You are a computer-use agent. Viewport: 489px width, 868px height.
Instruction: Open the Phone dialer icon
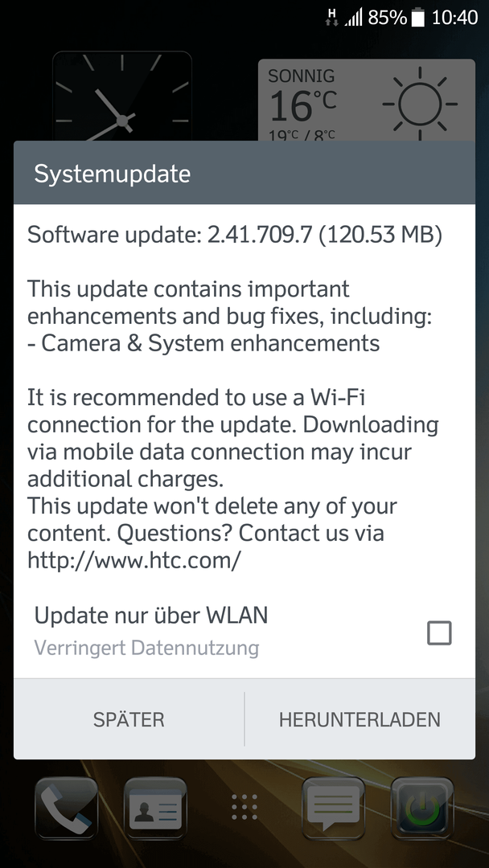tap(67, 809)
